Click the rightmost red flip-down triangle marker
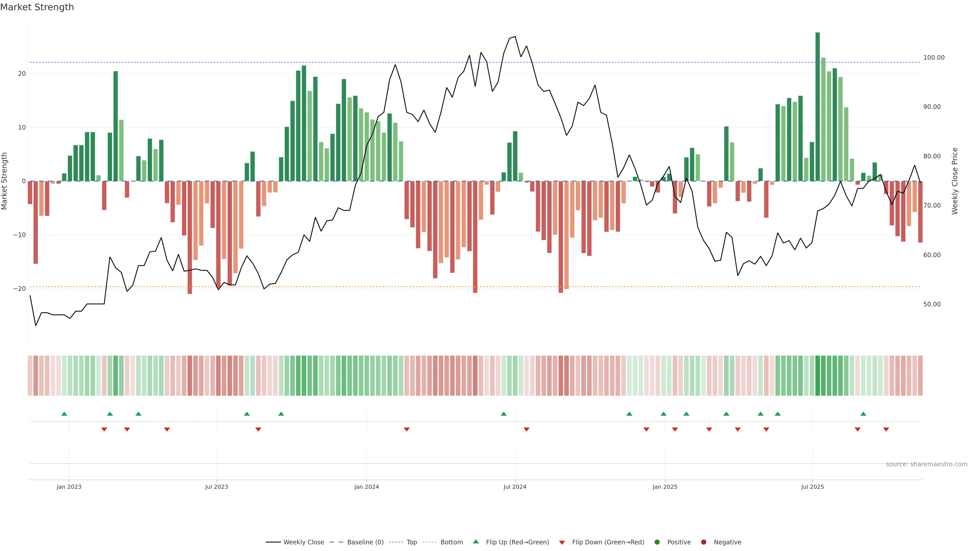 pos(886,429)
